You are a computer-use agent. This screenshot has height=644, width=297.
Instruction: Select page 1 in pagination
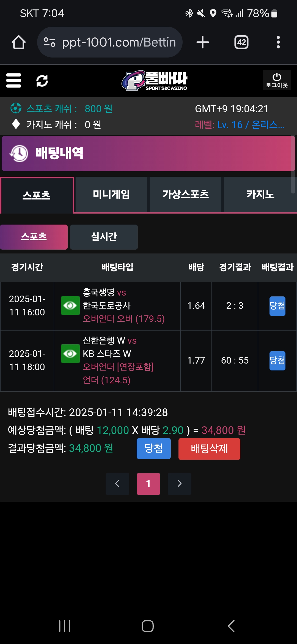coord(148,484)
